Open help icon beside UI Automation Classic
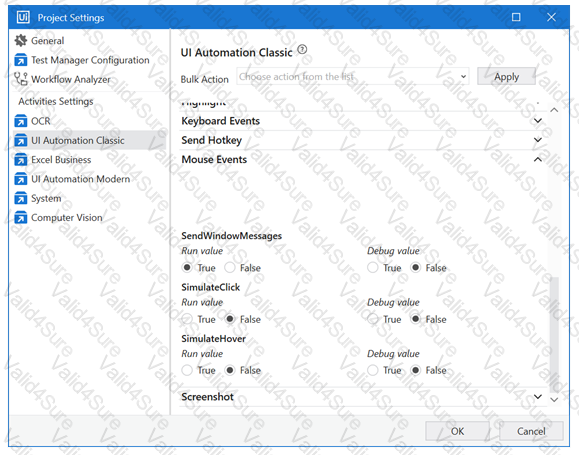Screen dimensions: 579x455 pos(302,49)
